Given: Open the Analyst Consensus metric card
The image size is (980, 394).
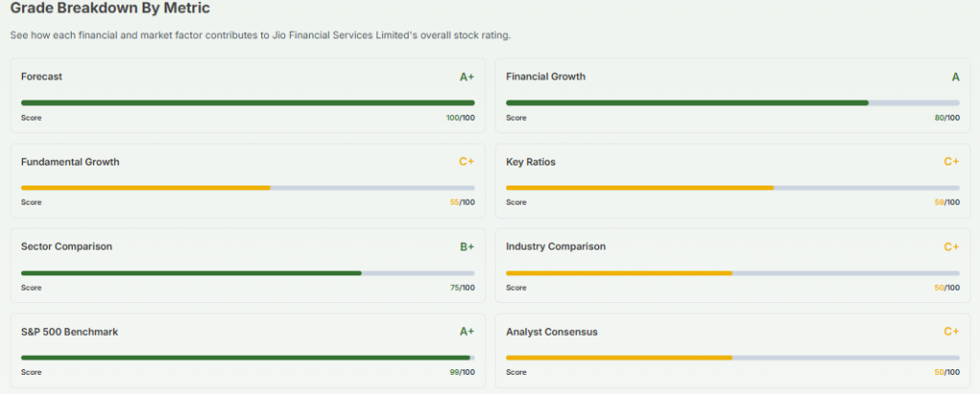Looking at the screenshot, I should point(732,351).
